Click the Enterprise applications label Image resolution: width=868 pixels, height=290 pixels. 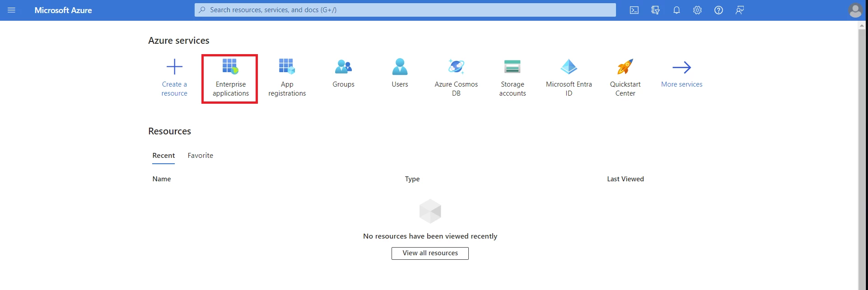point(231,89)
